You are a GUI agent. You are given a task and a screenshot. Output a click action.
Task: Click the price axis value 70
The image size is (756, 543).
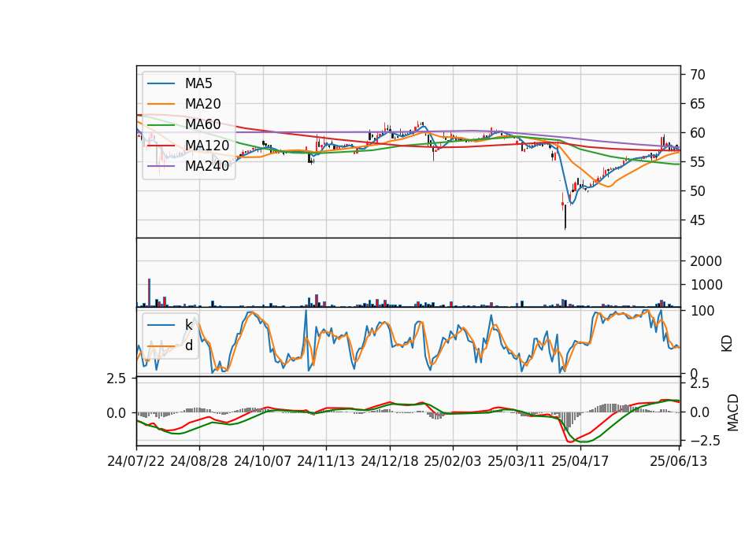pyautogui.click(x=697, y=75)
